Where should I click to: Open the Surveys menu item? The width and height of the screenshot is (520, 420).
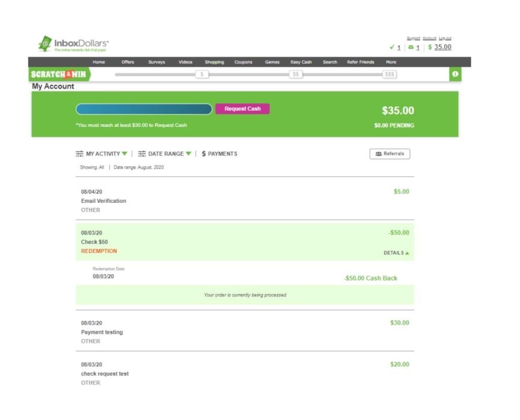[x=156, y=62]
